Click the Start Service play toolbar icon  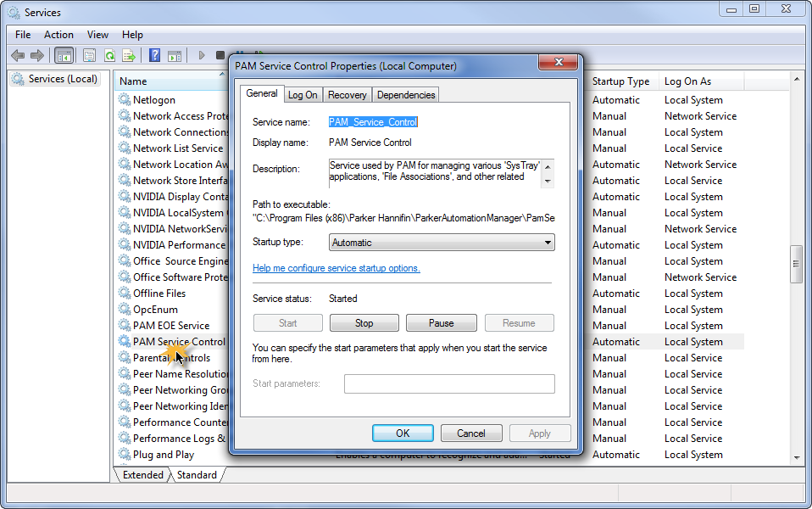pyautogui.click(x=202, y=55)
